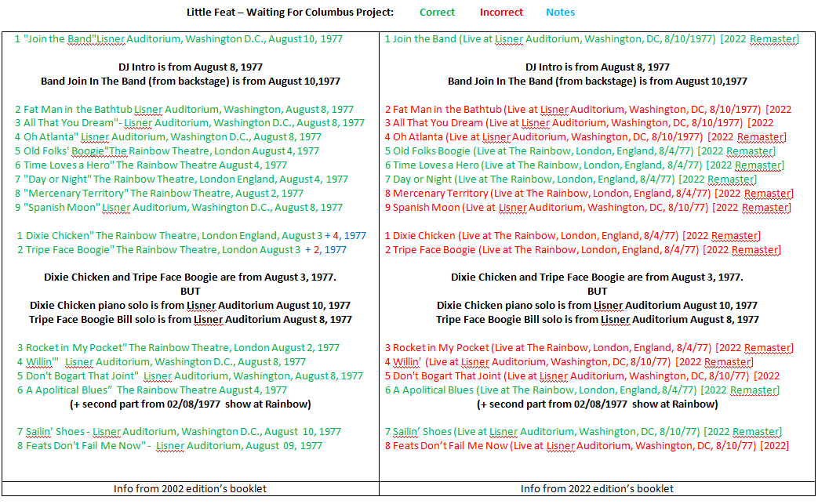Select left line '4 Oh Atlanta' Lisner Auditorium
Image resolution: width=818 pixels, height=504 pixels.
point(168,137)
